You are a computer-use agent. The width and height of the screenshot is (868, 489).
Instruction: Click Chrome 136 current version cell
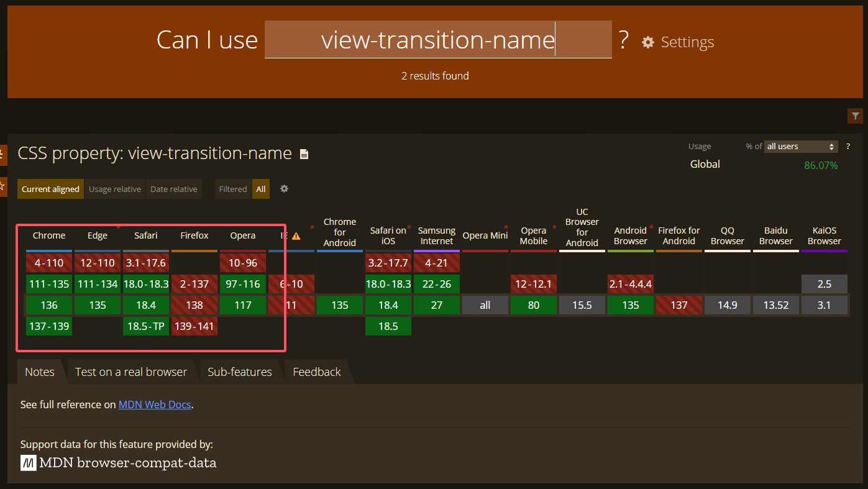(49, 305)
